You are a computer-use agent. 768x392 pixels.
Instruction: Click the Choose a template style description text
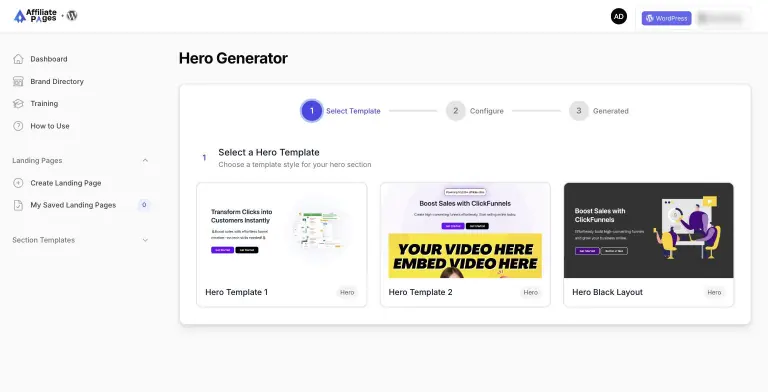tap(295, 165)
